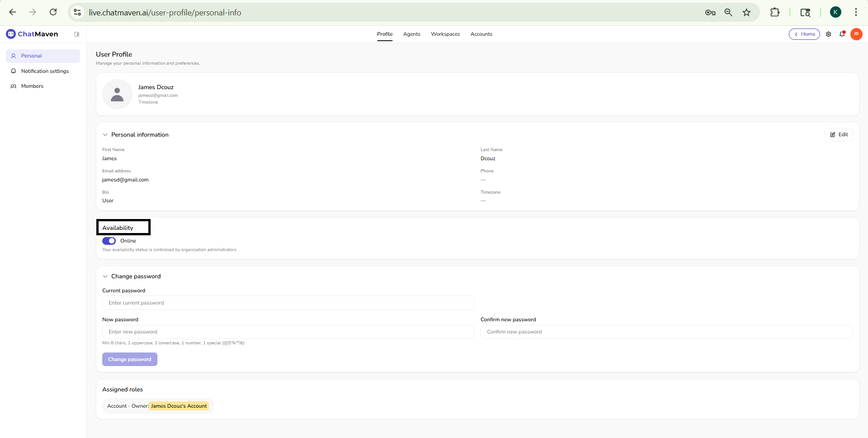Select the Personal sidebar icon
The image size is (868, 438).
(14, 56)
